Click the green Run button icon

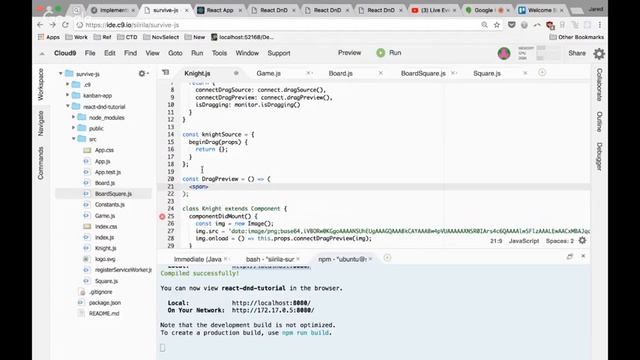tap(380, 53)
